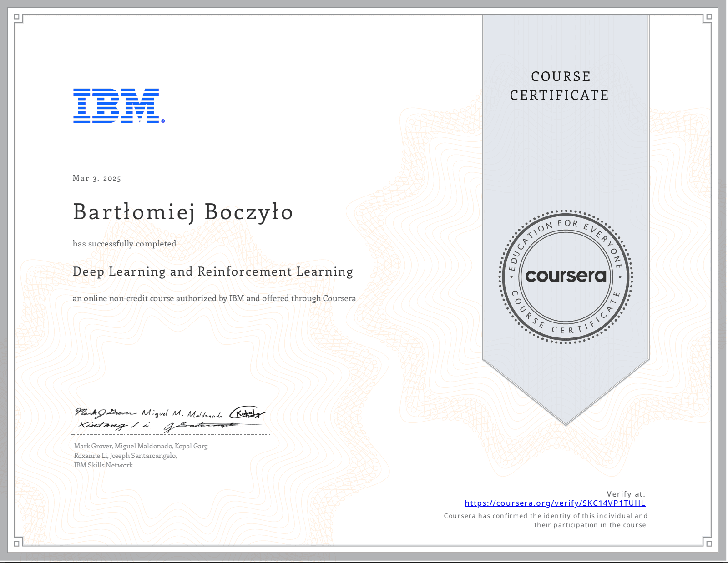Image resolution: width=728 pixels, height=563 pixels.
Task: Select the course title Deep Learning and Reinforcement Learning
Action: (212, 271)
